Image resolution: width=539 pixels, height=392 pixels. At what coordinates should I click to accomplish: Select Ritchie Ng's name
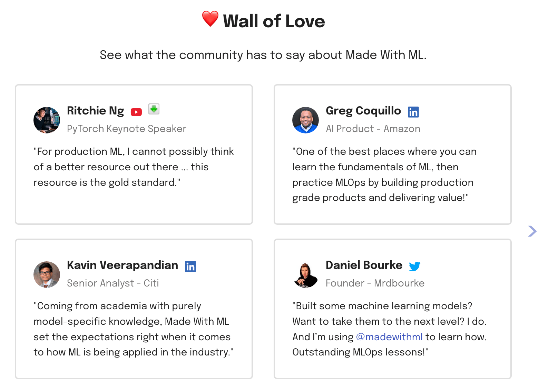coord(96,111)
